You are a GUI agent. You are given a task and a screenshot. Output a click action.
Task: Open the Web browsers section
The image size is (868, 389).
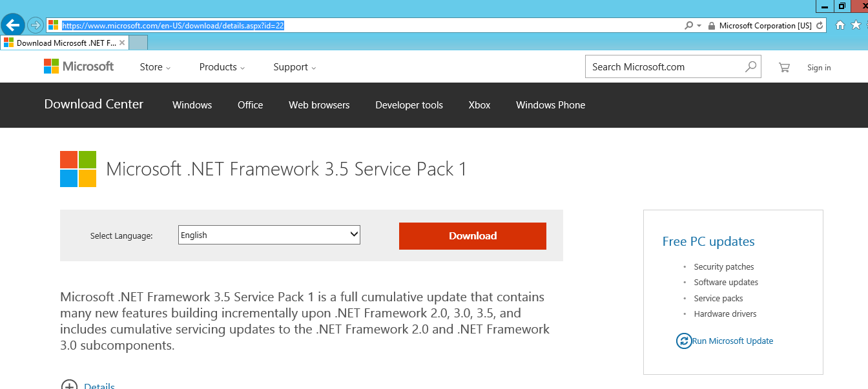point(319,105)
